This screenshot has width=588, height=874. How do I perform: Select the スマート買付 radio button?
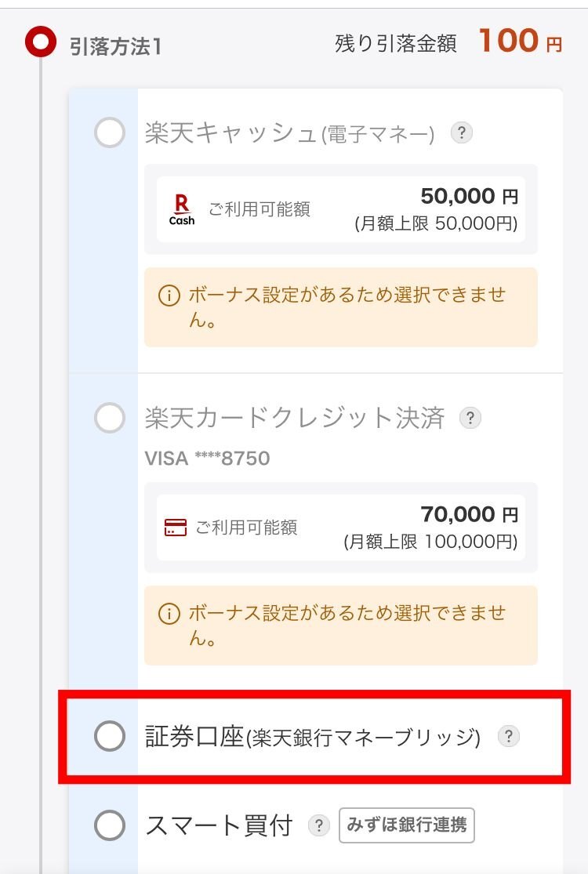[110, 825]
